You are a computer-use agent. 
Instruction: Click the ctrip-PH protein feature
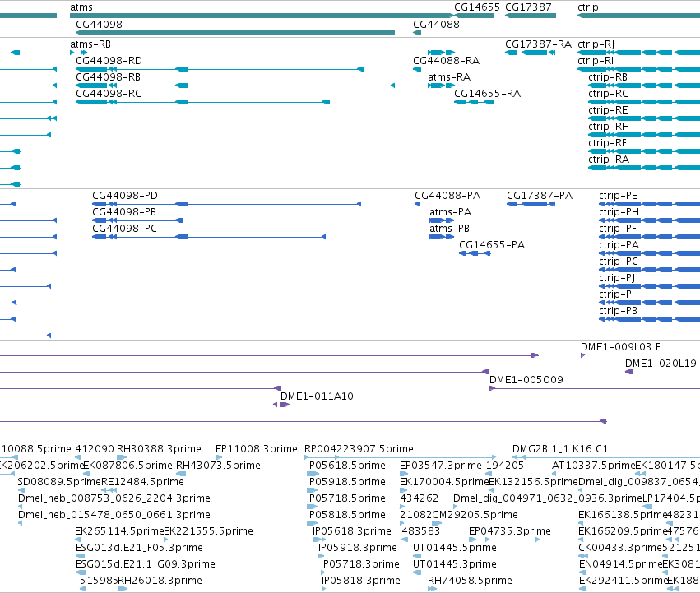point(650,220)
